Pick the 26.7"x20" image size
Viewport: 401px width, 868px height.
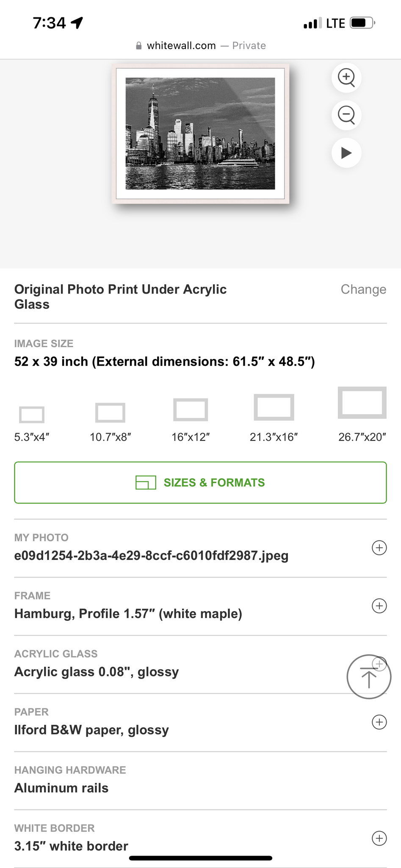pos(362,403)
